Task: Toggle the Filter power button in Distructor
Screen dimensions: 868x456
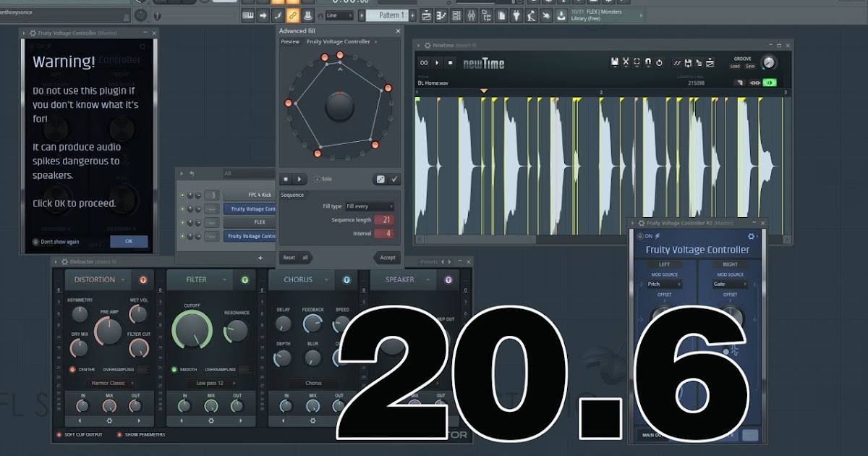Action: coord(244,279)
